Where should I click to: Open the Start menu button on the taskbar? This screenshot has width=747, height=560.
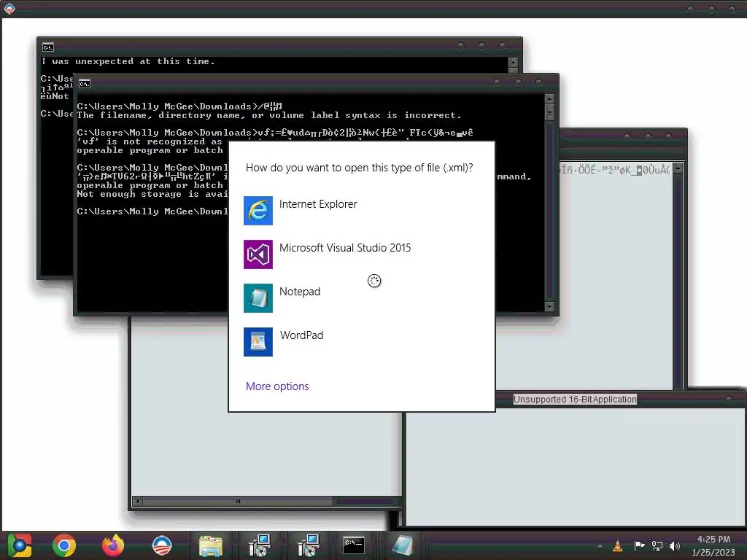coord(20,545)
